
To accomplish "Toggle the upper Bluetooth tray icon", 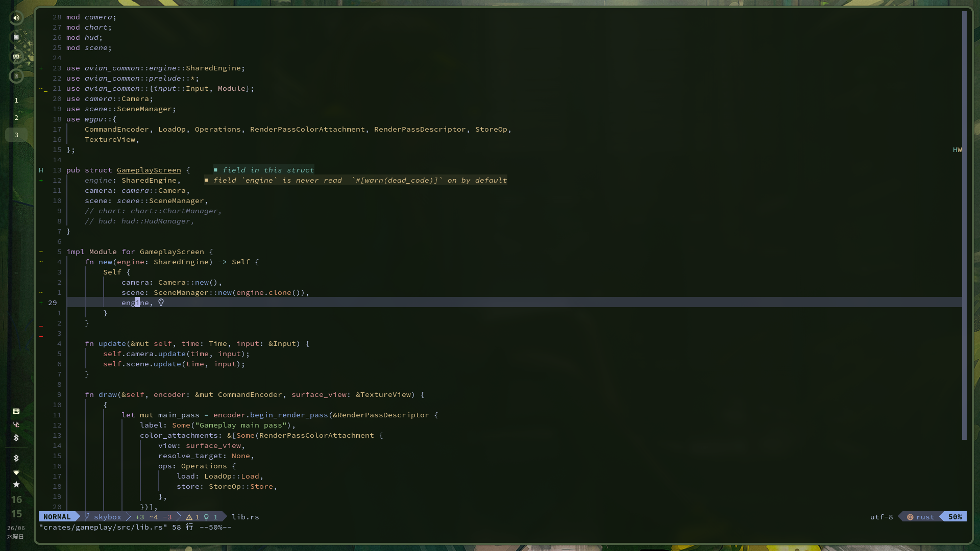I will pyautogui.click(x=16, y=438).
